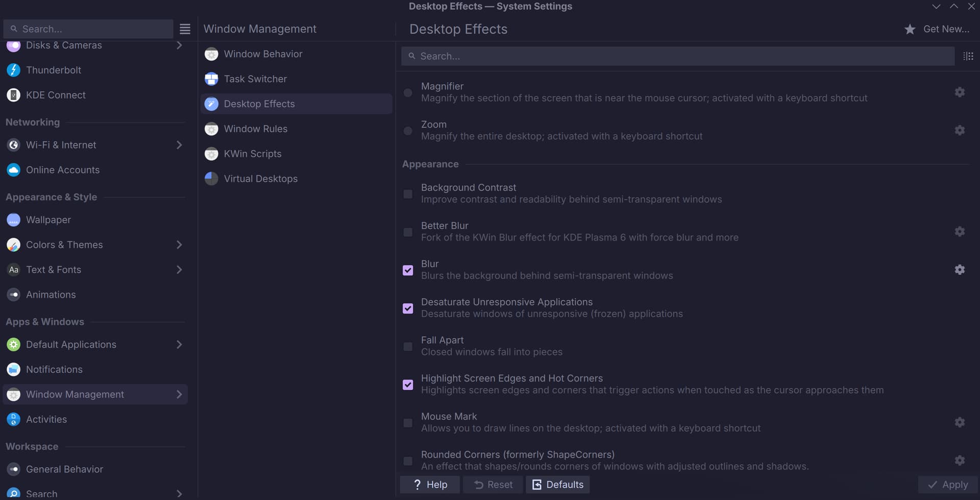Image resolution: width=980 pixels, height=500 pixels.
Task: Click the Apply button
Action: click(x=947, y=485)
